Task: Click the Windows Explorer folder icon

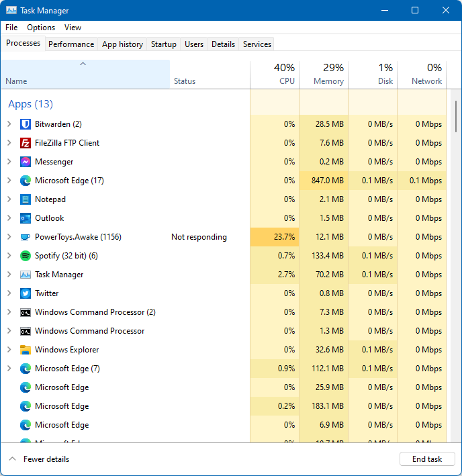Action: pyautogui.click(x=26, y=350)
